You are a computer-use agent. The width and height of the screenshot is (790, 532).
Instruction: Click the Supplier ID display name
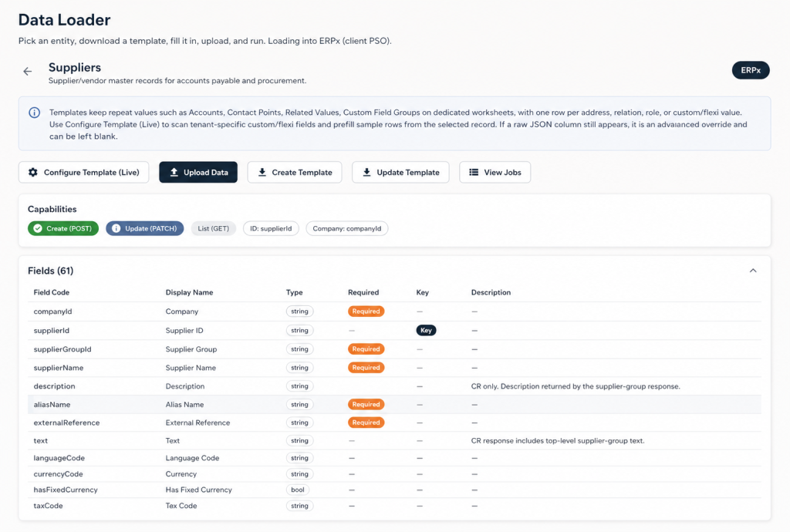(x=184, y=331)
